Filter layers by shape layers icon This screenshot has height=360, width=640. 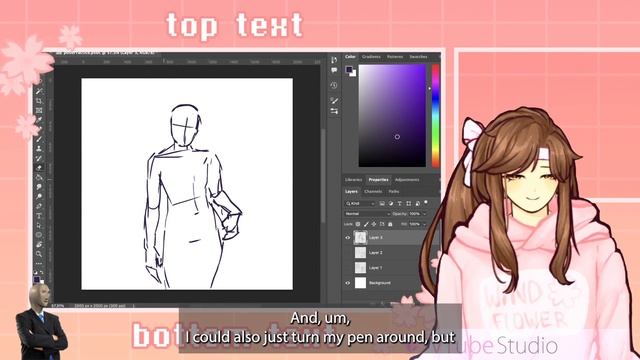click(409, 203)
